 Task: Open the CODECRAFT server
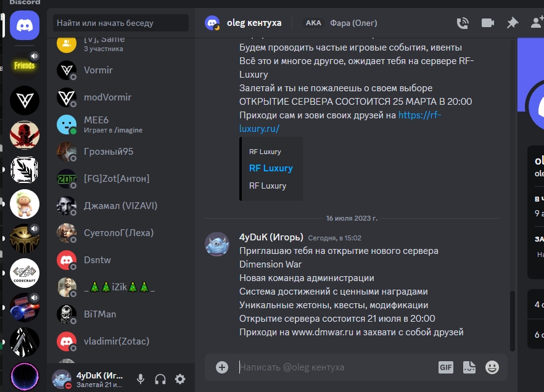[x=24, y=273]
